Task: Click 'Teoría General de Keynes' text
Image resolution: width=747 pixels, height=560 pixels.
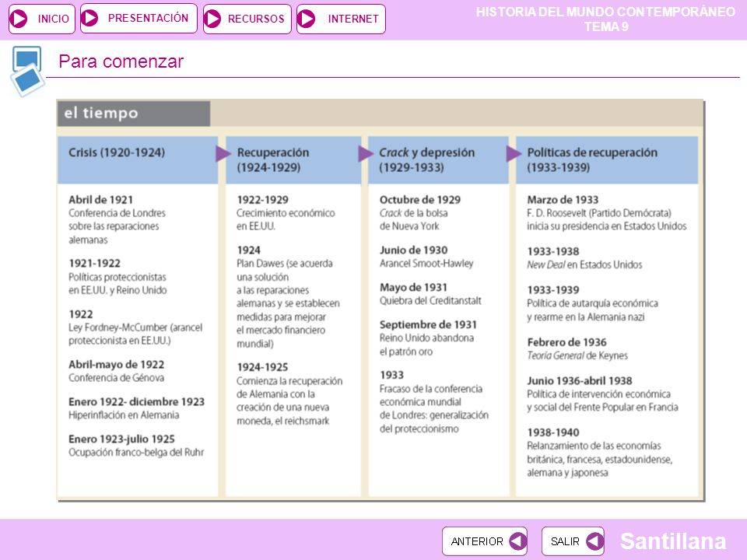Action: [577, 355]
